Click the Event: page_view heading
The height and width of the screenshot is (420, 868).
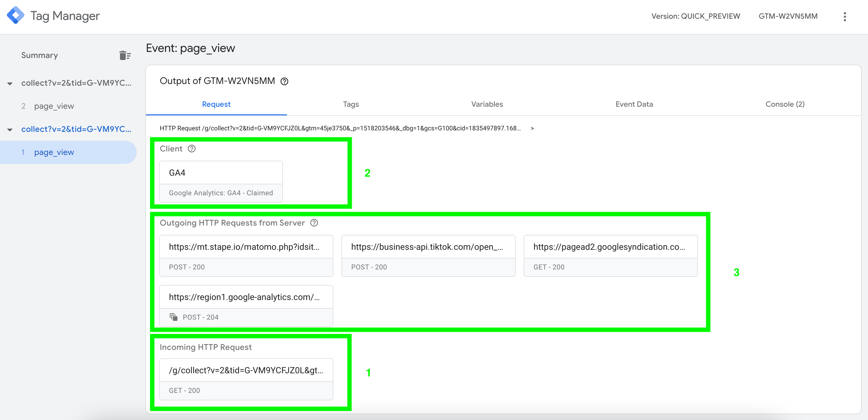click(x=190, y=48)
